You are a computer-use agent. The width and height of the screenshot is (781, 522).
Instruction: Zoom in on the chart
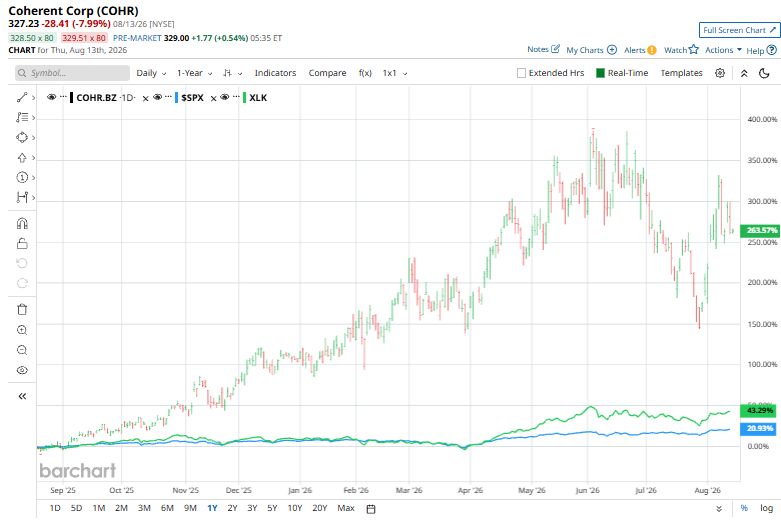22,330
